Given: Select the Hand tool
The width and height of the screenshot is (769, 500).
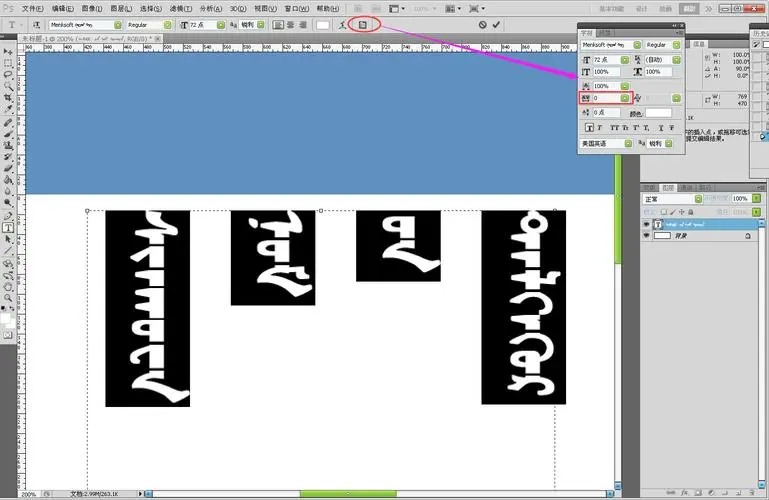Looking at the screenshot, I should pyautogui.click(x=8, y=286).
